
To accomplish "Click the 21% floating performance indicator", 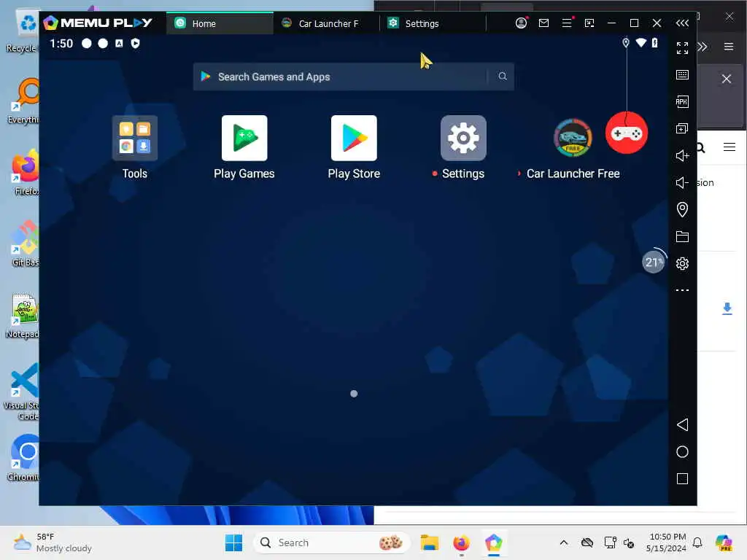I will click(x=653, y=262).
